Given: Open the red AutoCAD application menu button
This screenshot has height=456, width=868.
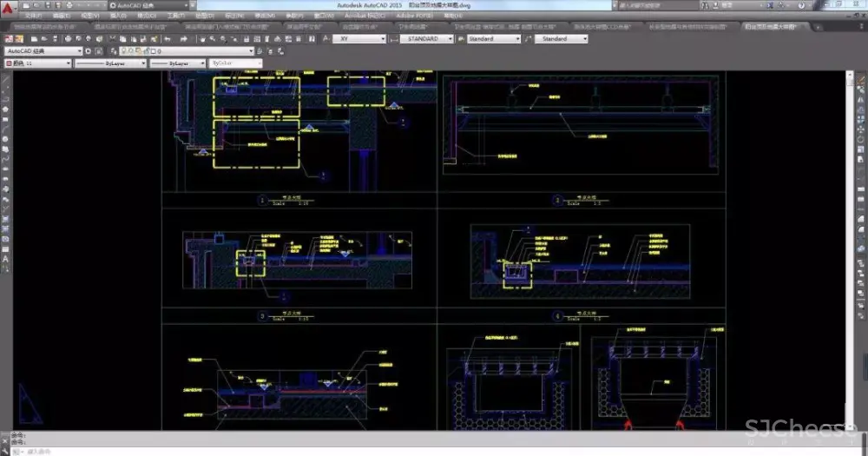Looking at the screenshot, I should (x=9, y=10).
